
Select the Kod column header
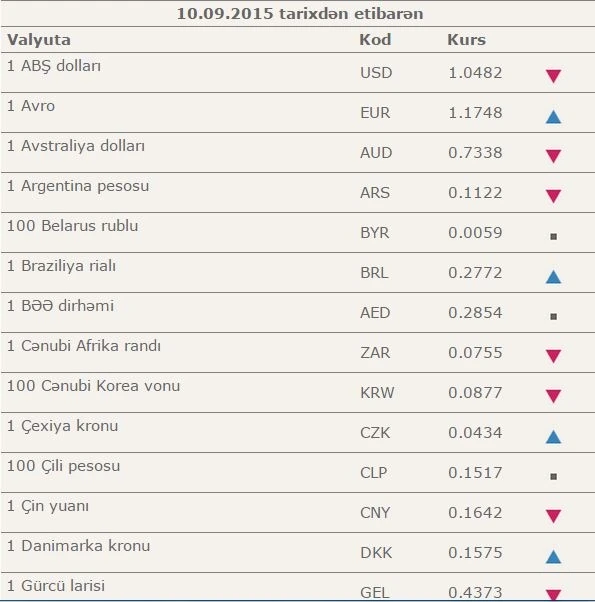point(375,40)
